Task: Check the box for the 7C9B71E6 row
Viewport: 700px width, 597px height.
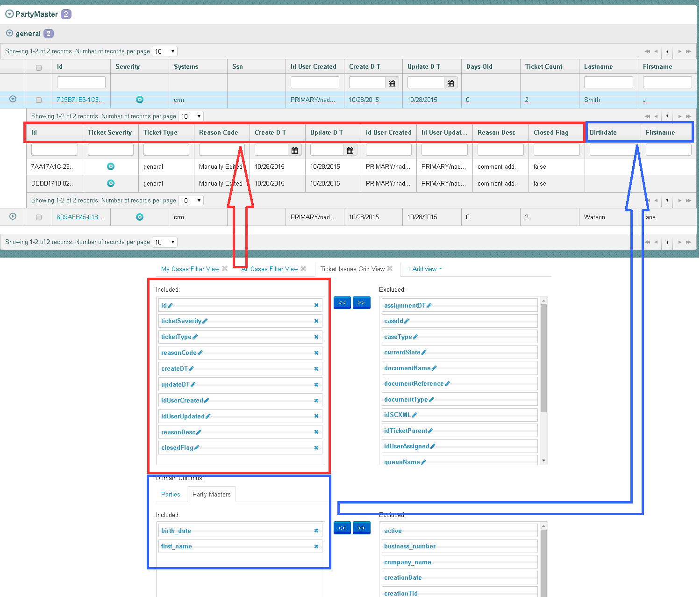Action: pos(39,100)
